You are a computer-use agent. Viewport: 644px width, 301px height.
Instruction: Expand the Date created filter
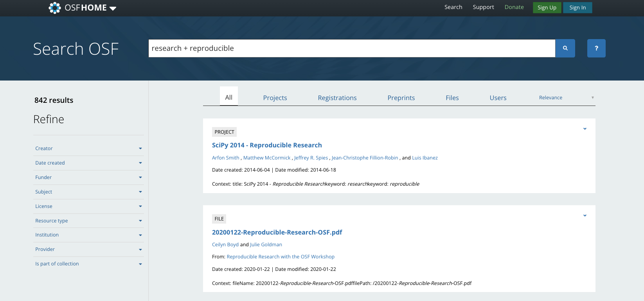[89, 163]
